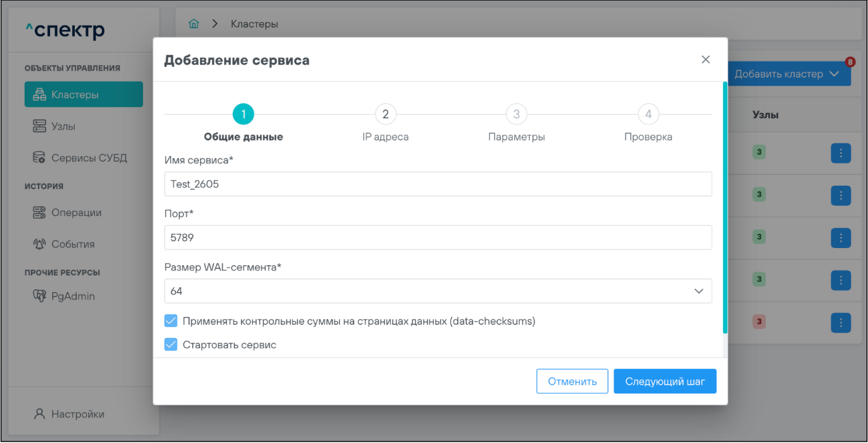
Task: Close the Добавление сервиса dialog
Action: (x=706, y=60)
